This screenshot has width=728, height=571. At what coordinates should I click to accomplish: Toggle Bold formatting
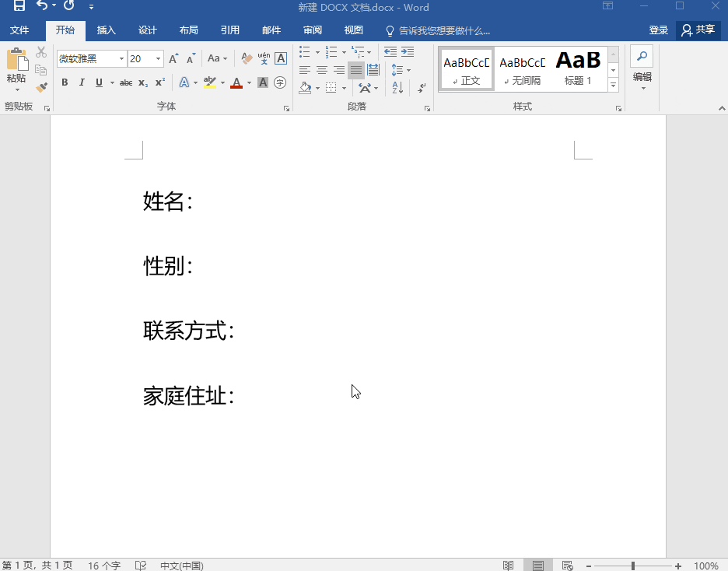pyautogui.click(x=65, y=82)
